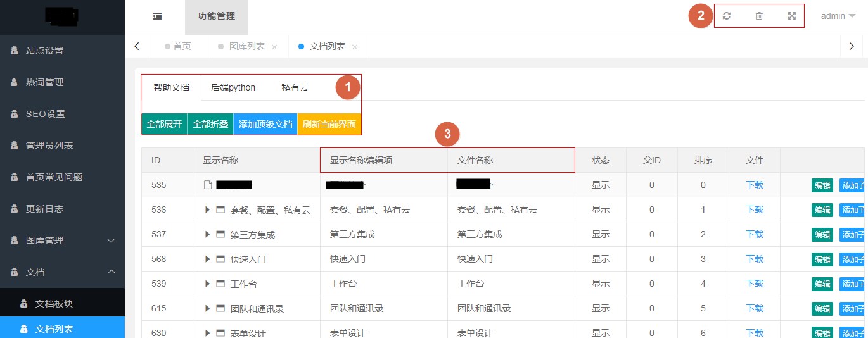Click 编辑 button for 工作台 row
Viewport: 868px width, 338px height.
tap(822, 284)
